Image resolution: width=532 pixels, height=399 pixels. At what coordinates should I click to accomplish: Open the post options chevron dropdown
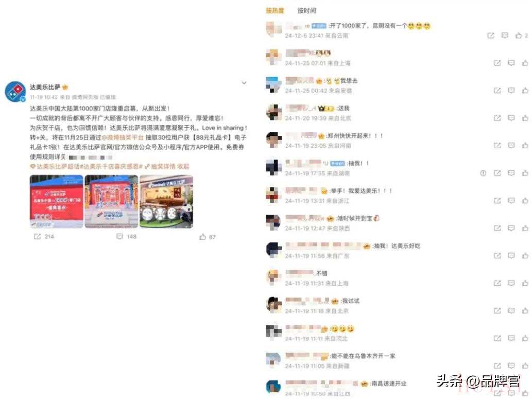pyautogui.click(x=244, y=83)
